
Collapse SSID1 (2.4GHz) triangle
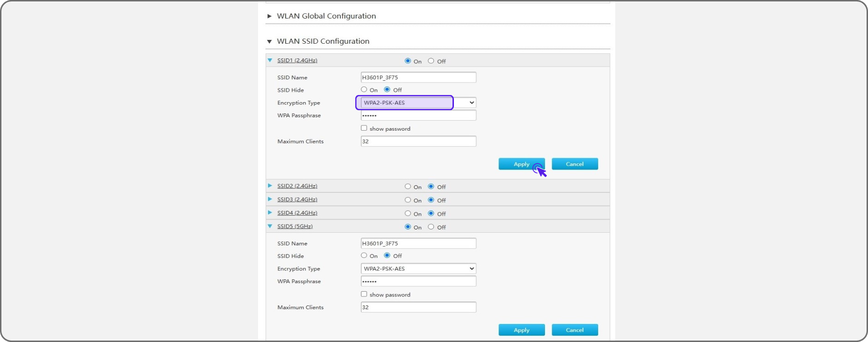click(x=270, y=60)
